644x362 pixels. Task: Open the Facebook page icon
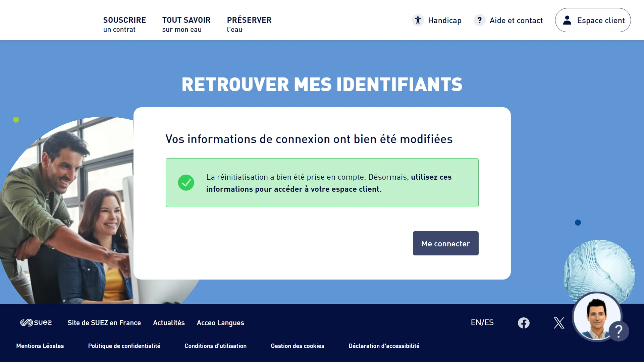point(524,323)
